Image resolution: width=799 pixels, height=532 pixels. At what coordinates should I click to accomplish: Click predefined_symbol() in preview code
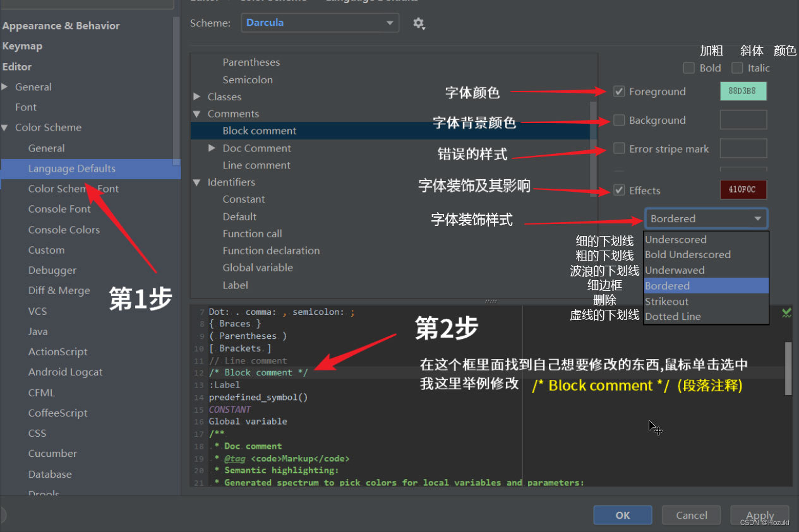[x=258, y=398]
